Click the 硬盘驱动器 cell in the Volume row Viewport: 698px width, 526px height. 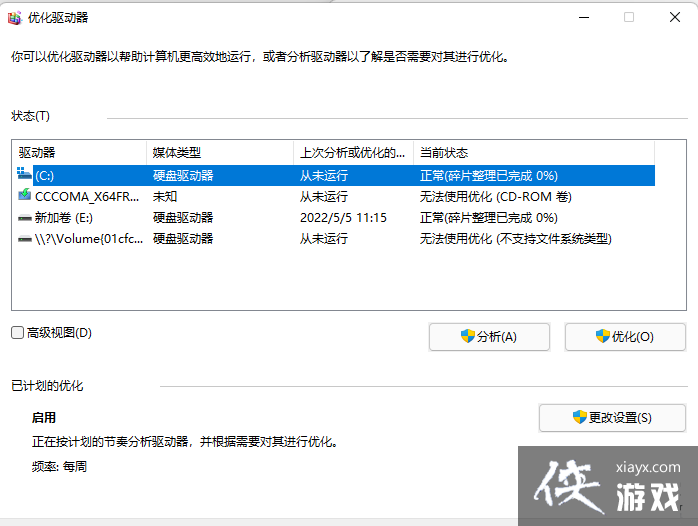(x=183, y=239)
